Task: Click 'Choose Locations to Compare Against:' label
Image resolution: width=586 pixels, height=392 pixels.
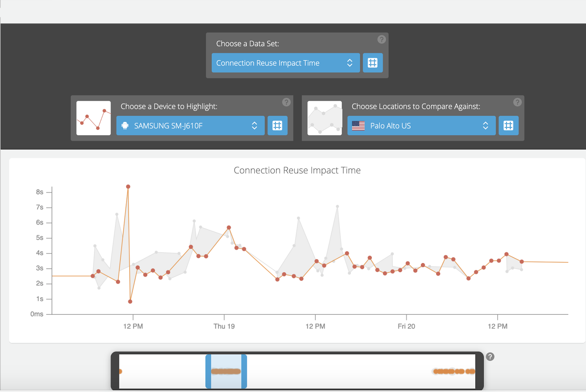Action: point(416,106)
